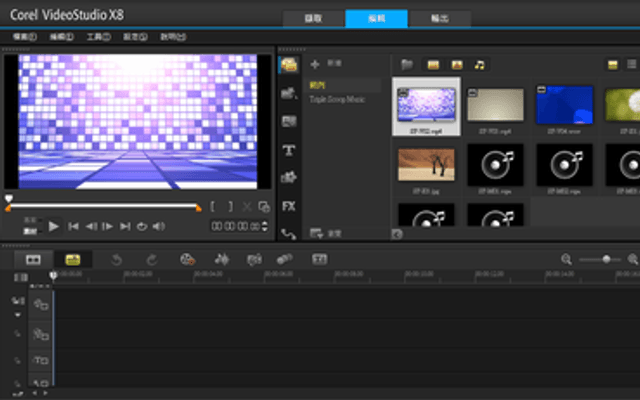This screenshot has height=400, width=640.
Task: Set mark-out with the right bracket button
Action: (x=231, y=207)
